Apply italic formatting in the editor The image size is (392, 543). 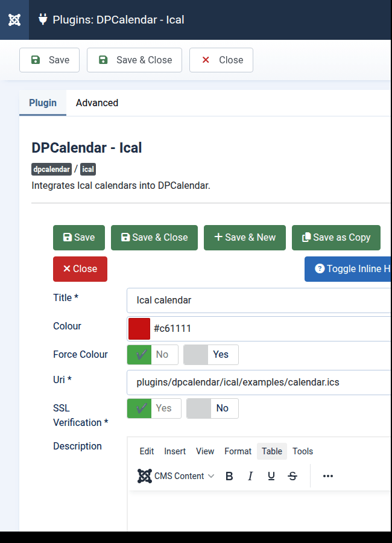(x=250, y=476)
